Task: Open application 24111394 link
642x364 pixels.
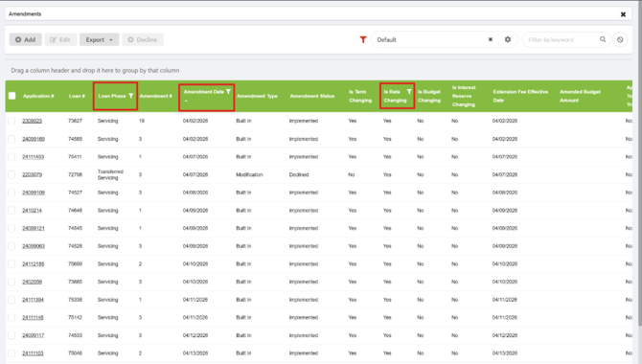Action: click(x=34, y=300)
